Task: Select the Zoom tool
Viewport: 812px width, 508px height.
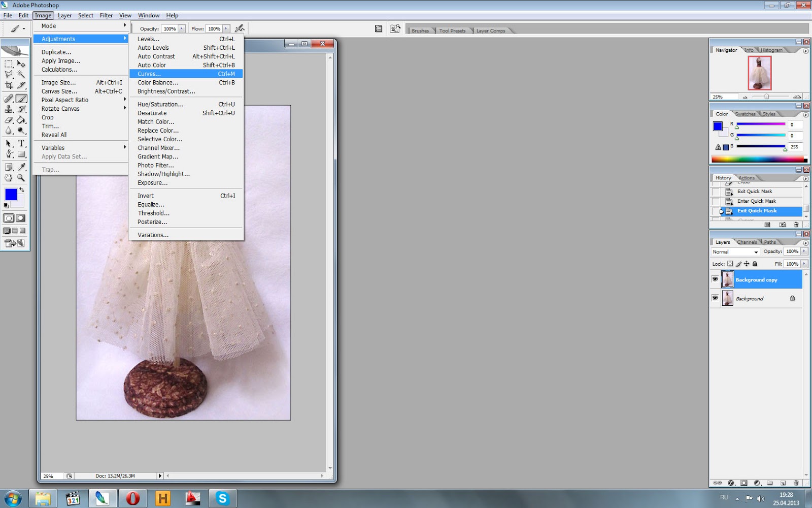Action: click(x=21, y=178)
